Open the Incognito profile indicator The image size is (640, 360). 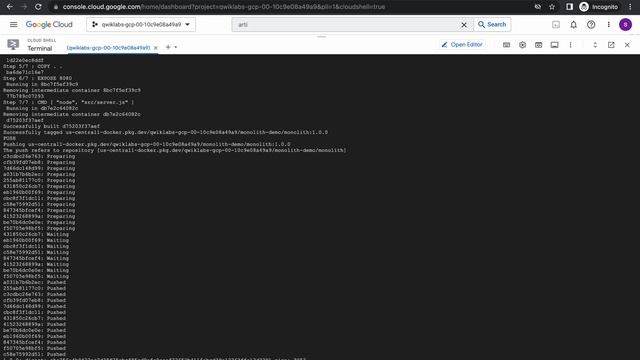599,7
